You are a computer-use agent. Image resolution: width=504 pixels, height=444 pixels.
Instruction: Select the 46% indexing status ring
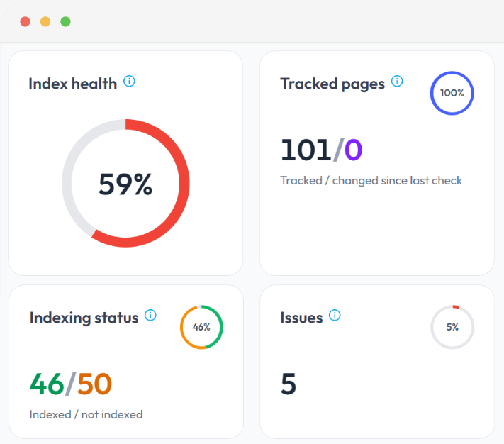[201, 327]
